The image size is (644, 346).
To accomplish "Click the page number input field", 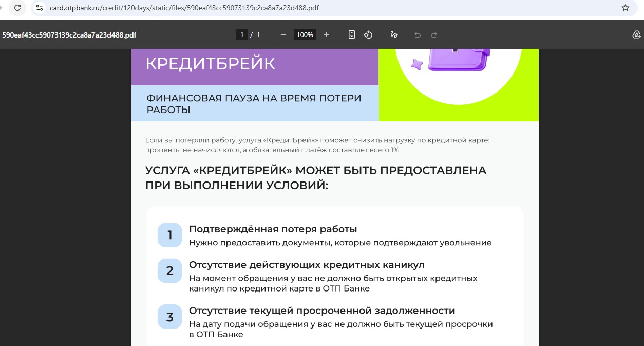I will (242, 34).
